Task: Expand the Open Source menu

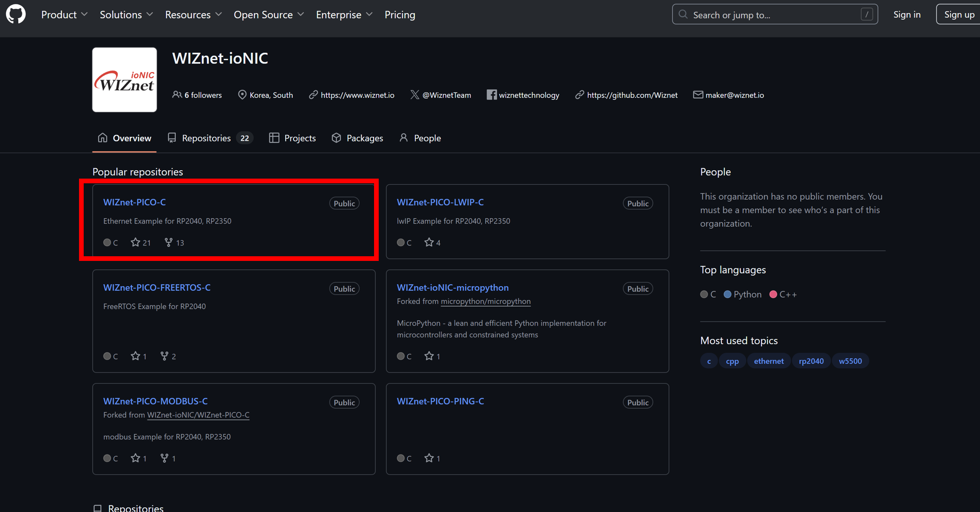Action: (269, 14)
